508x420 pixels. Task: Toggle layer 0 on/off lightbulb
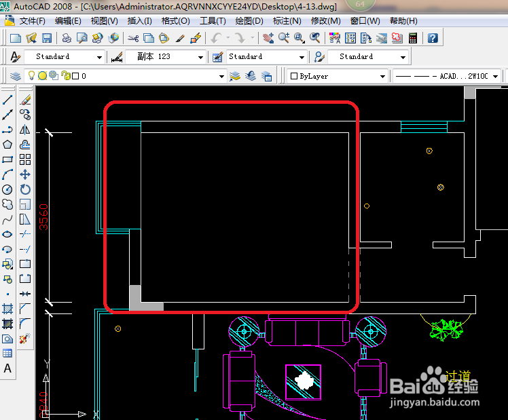pyautogui.click(x=31, y=75)
